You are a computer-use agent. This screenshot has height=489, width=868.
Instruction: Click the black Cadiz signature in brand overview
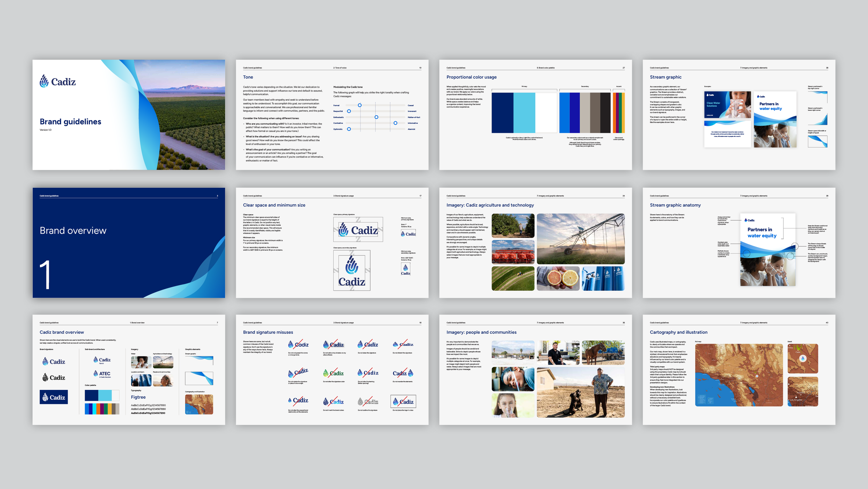point(53,377)
